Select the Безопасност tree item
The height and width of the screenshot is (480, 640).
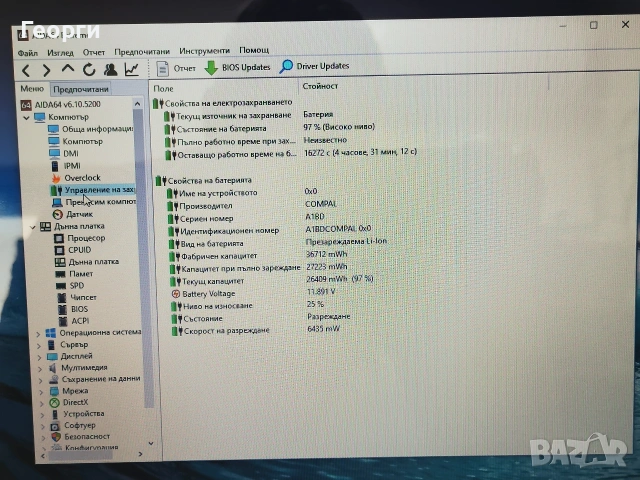pos(81,437)
